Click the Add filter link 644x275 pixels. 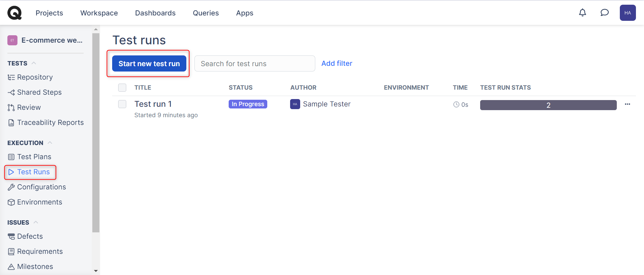[x=336, y=63]
